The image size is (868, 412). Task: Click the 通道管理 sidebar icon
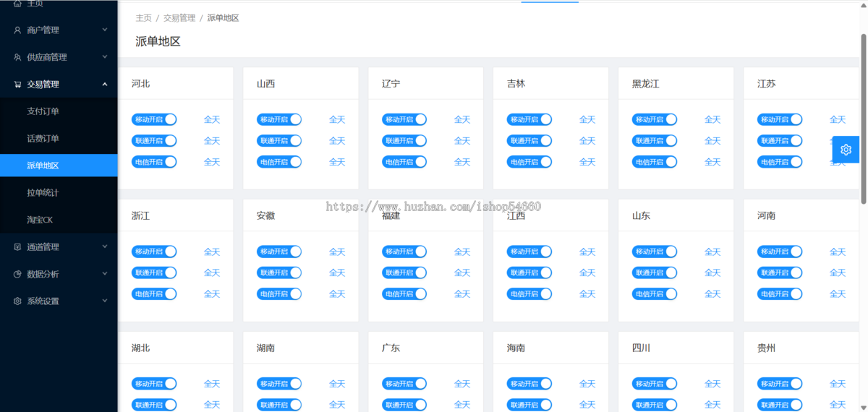(17, 247)
